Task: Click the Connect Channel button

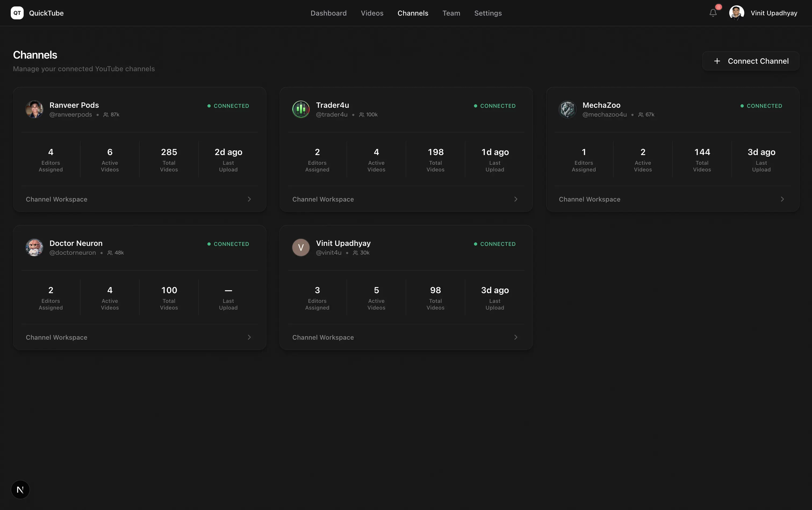Action: [751, 61]
